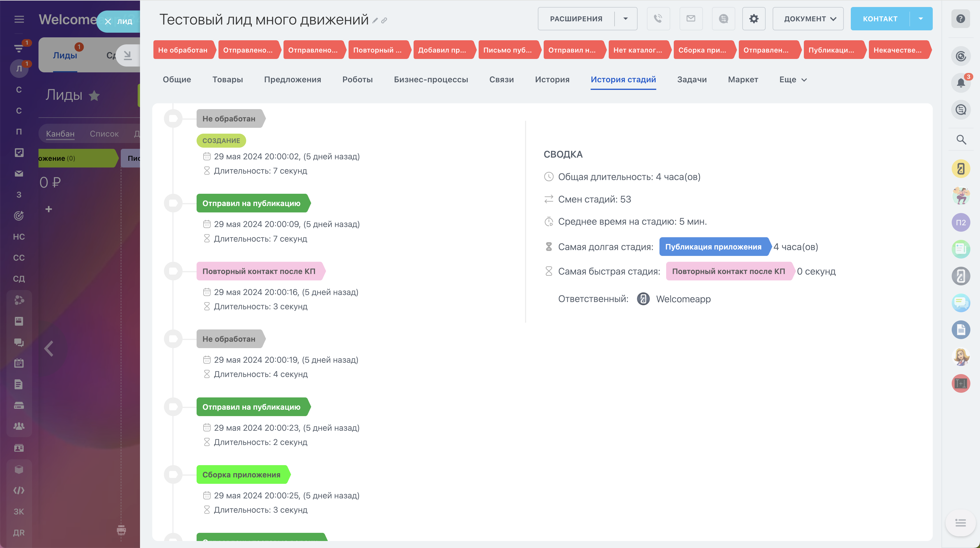Open notifications bell in right panel

[x=960, y=83]
